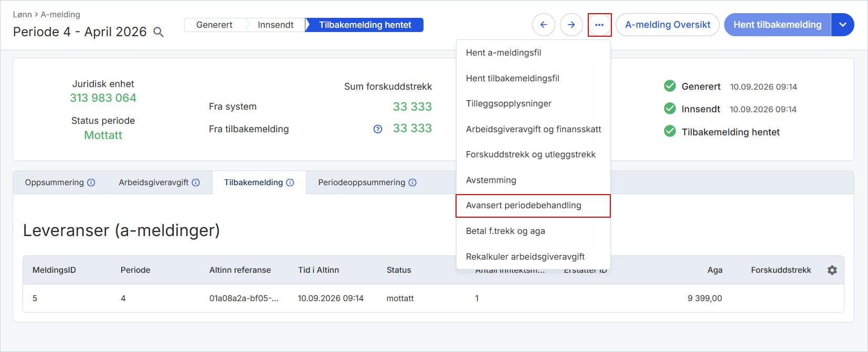Click info icon on Tilbakemelding tab

point(290,183)
